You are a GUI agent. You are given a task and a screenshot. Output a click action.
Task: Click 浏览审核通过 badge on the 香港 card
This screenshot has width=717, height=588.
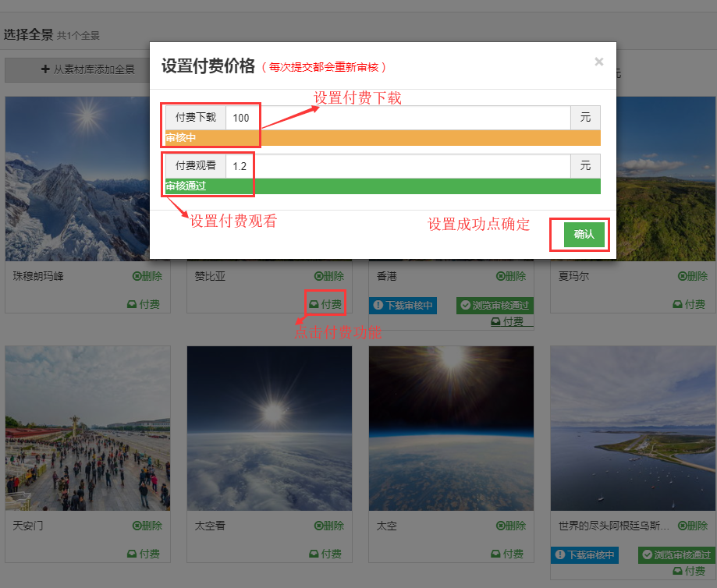[495, 306]
